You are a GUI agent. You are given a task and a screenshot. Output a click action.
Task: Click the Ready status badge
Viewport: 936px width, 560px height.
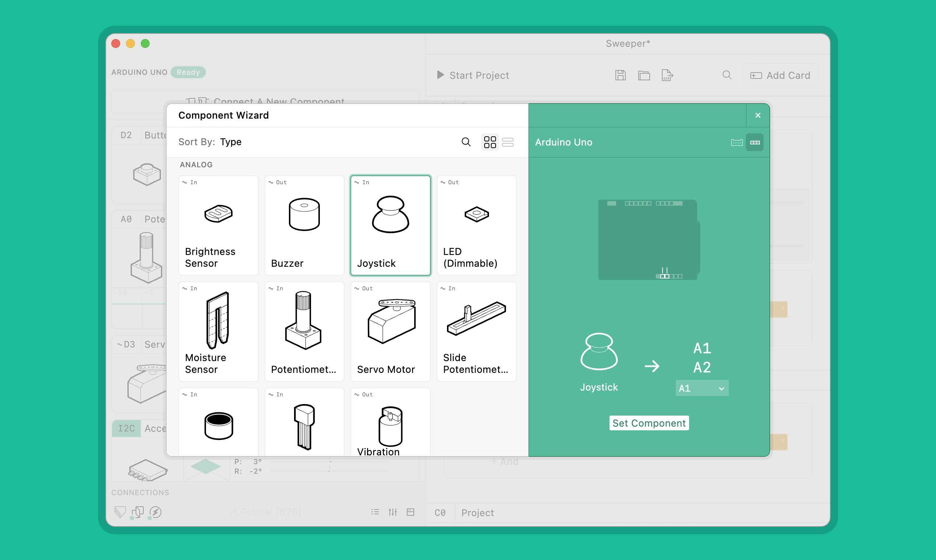point(188,72)
